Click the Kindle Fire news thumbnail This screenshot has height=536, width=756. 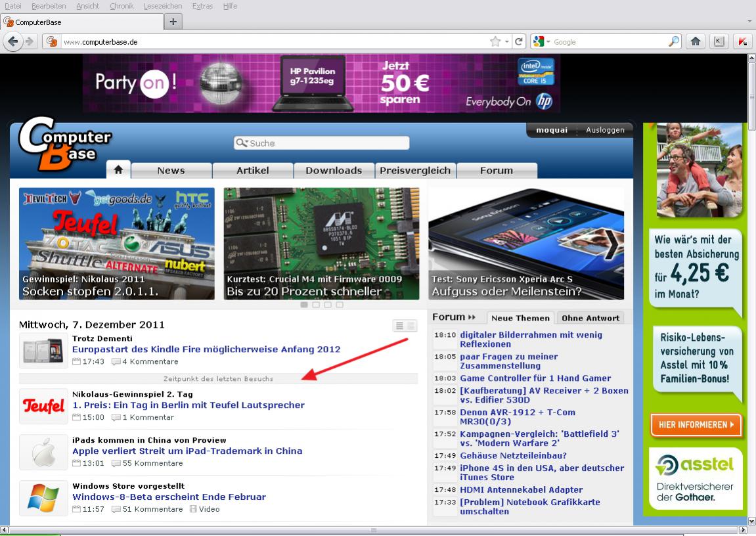43,350
